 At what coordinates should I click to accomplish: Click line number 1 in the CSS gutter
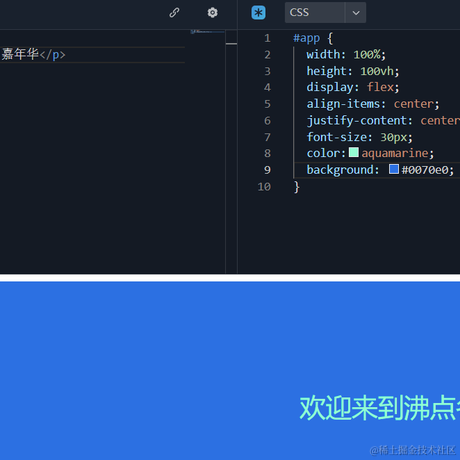click(x=267, y=38)
